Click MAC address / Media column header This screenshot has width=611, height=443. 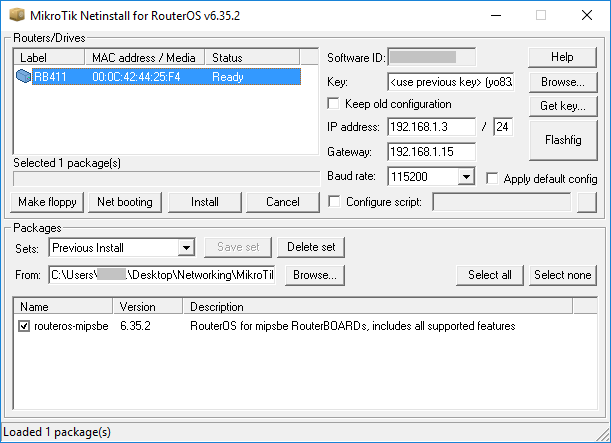pyautogui.click(x=145, y=57)
